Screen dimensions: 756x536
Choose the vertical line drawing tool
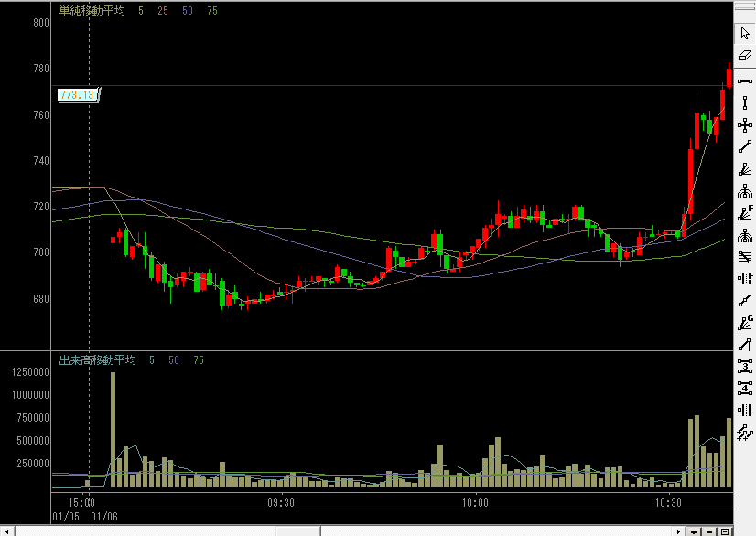tap(745, 103)
